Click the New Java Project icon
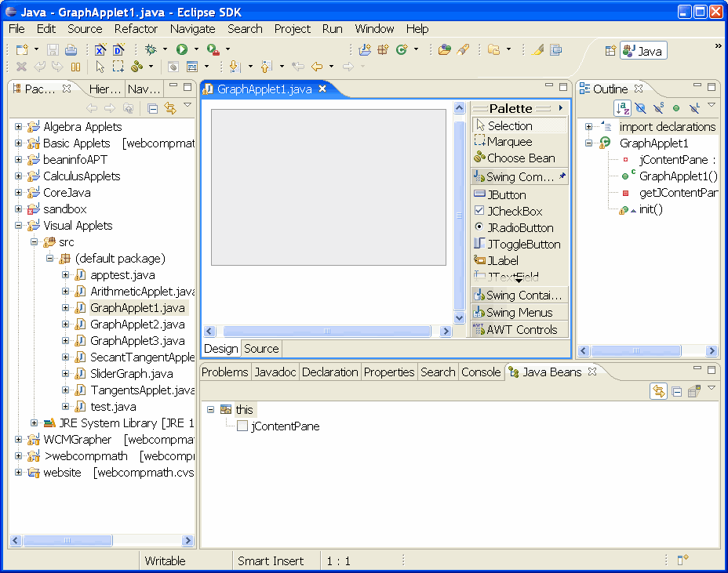 coord(365,49)
